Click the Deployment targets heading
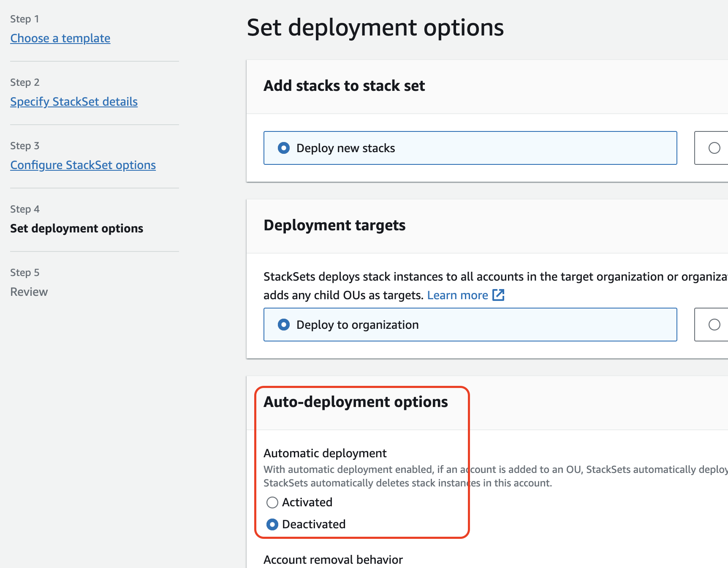The image size is (728, 568). click(x=334, y=225)
